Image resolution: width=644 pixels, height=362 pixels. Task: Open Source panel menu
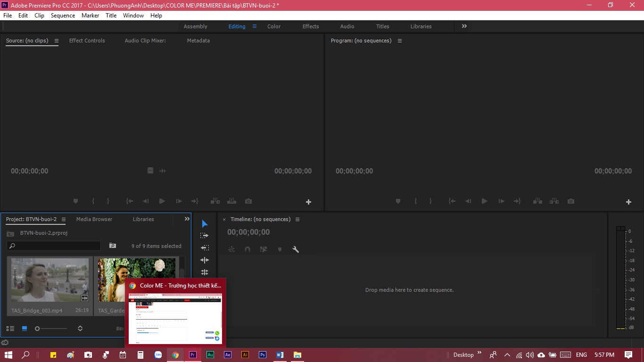coord(57,41)
